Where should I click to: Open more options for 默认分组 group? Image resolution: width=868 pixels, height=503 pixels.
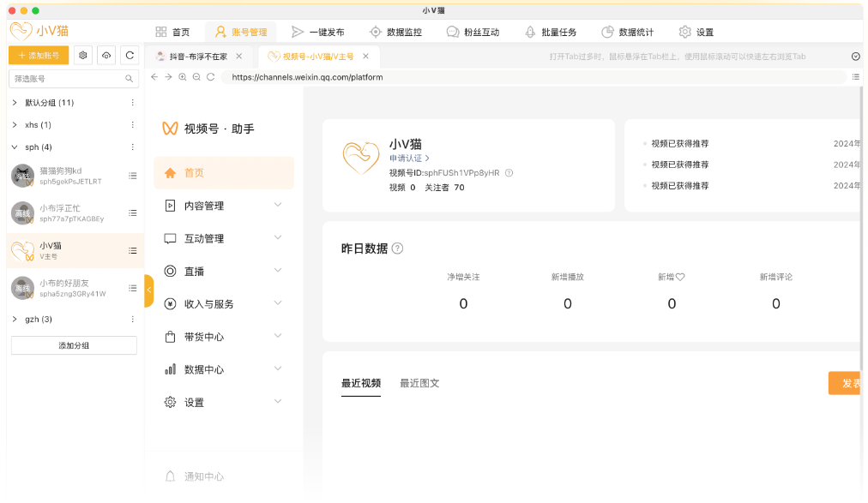132,102
